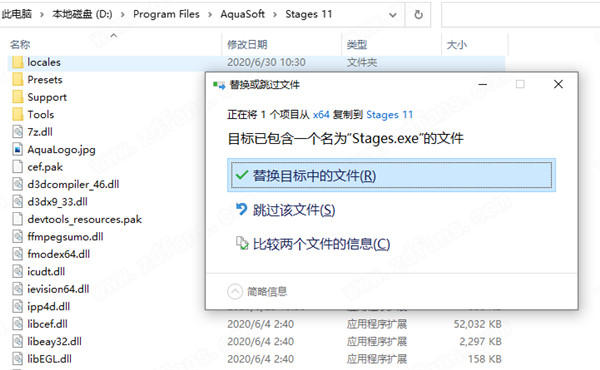Click the copy dialog title bar icon

click(219, 85)
